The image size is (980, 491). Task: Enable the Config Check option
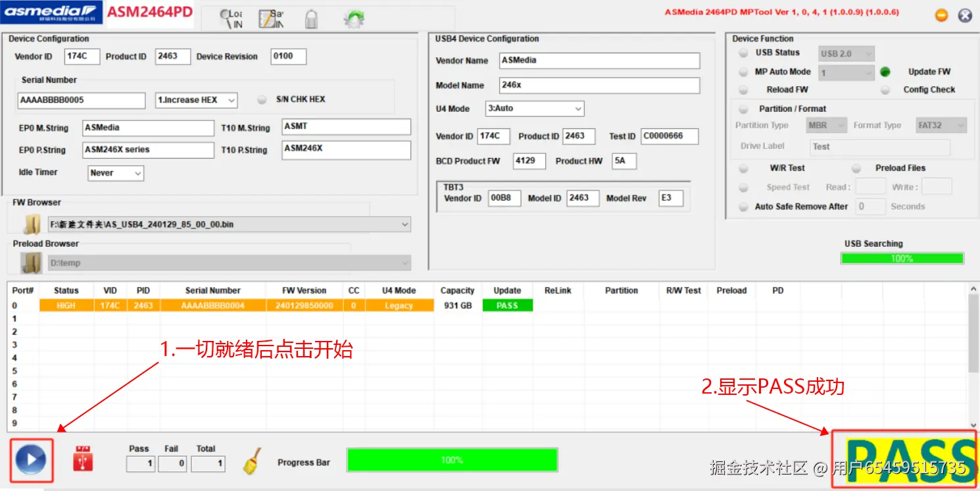(x=885, y=90)
